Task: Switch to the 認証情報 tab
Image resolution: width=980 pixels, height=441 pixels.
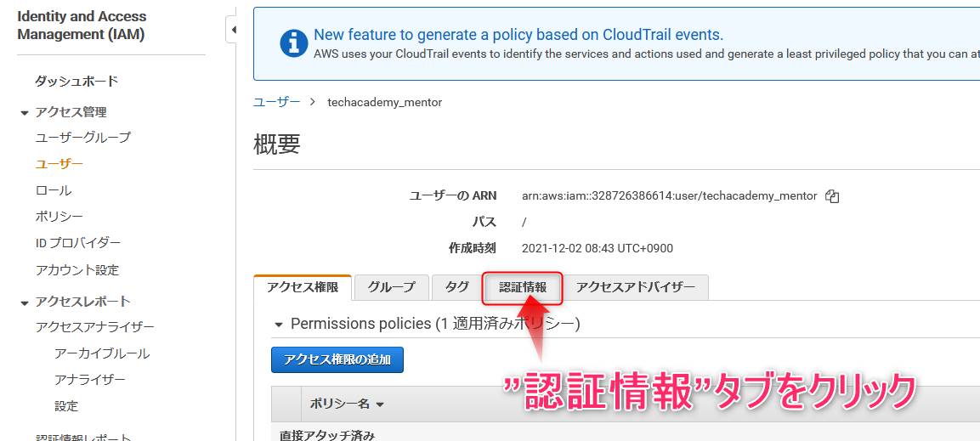Action: [x=523, y=287]
